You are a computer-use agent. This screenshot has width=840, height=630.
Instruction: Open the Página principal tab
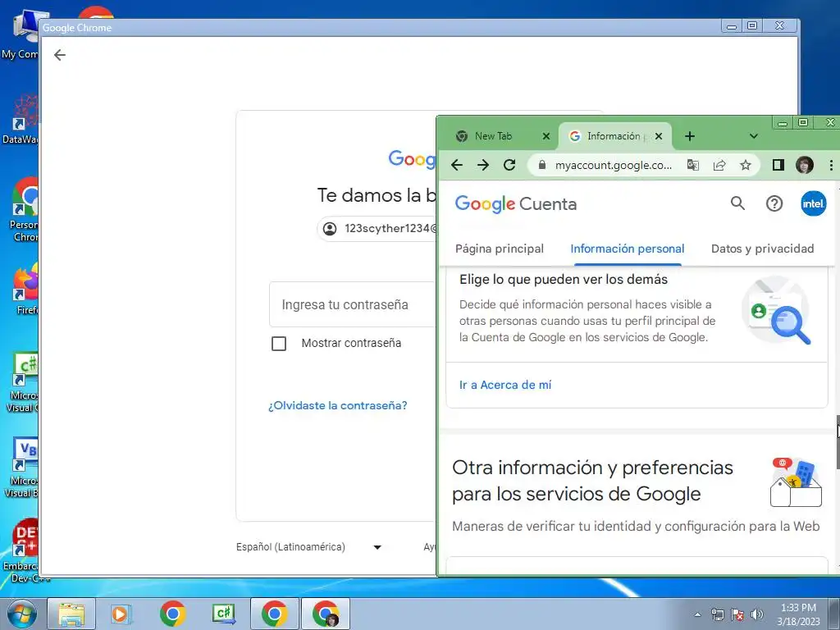500,249
